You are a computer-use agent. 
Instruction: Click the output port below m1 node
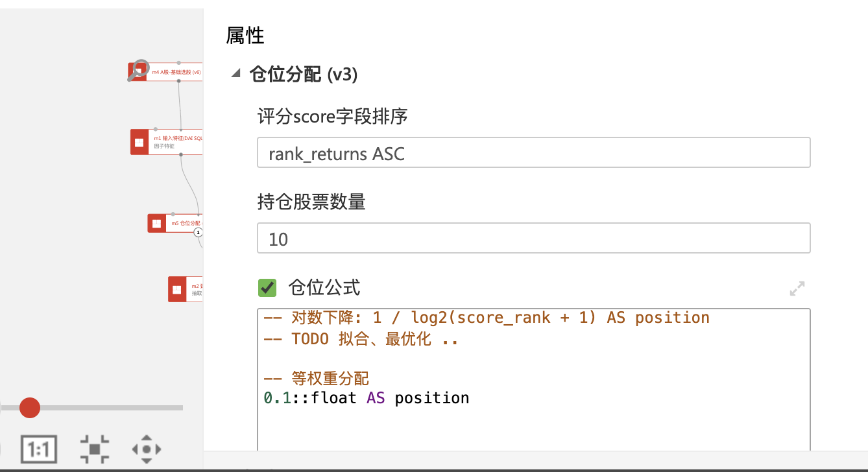click(181, 154)
